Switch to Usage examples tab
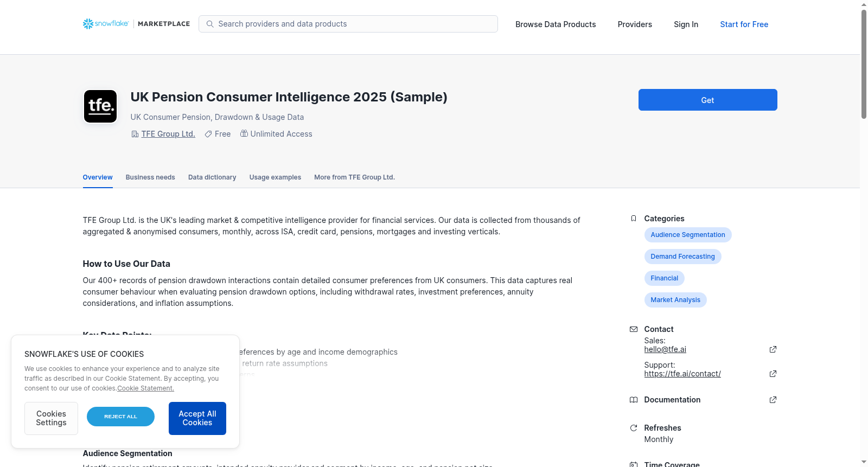Viewport: 868px width, 467px height. click(x=275, y=177)
